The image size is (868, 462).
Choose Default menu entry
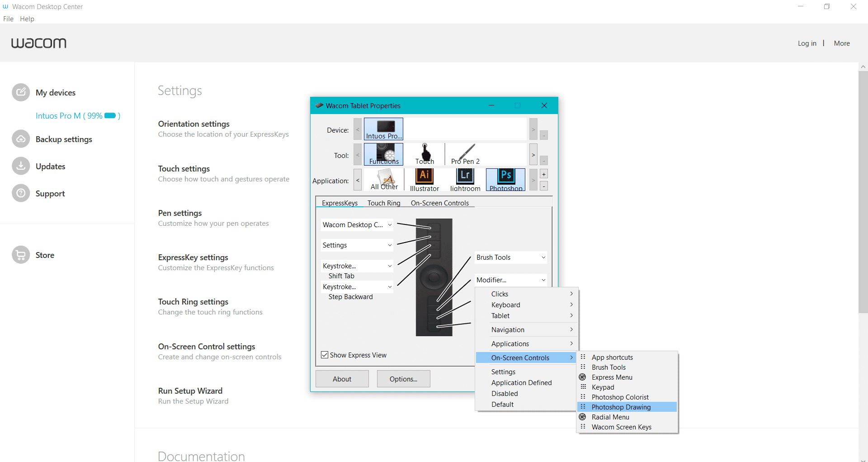(x=526, y=405)
